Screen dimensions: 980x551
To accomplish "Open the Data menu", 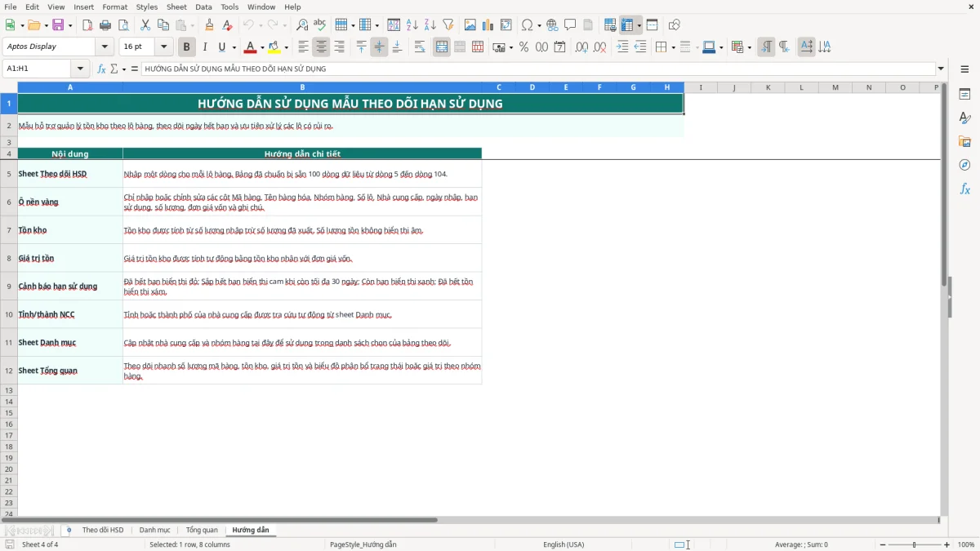I will tap(203, 7).
